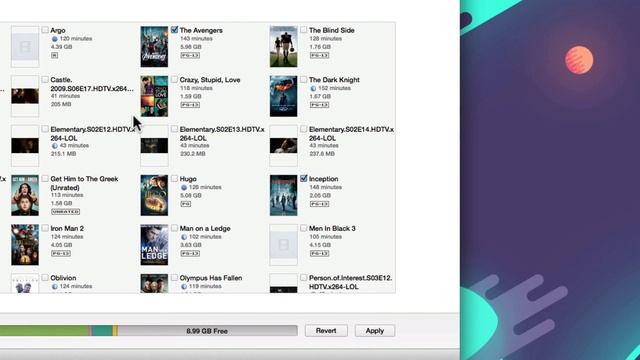Tick the Elementary S02E13 checkbox
The height and width of the screenshot is (360, 640).
(x=174, y=129)
